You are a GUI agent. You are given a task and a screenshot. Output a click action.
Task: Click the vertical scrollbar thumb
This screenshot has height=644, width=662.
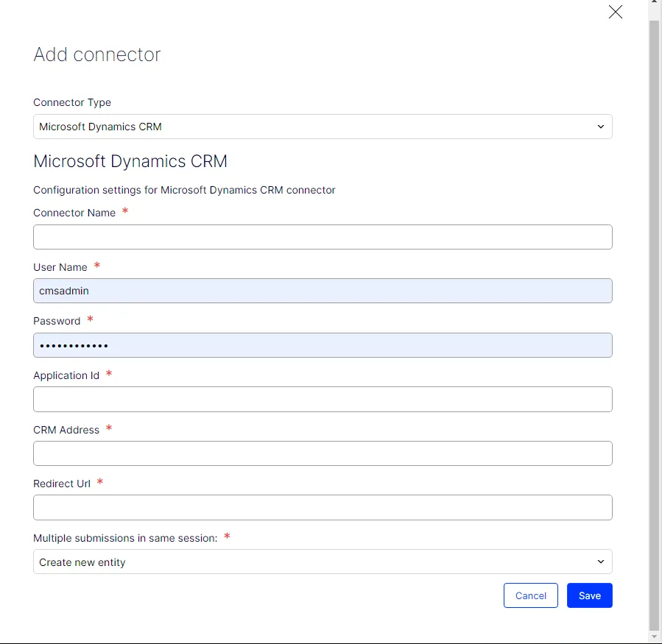pos(654,325)
